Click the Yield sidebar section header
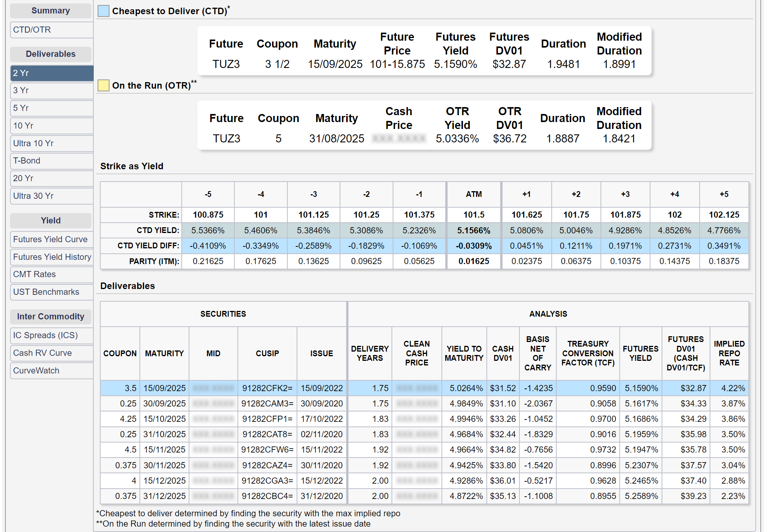Image resolution: width=773 pixels, height=532 pixels. coord(51,221)
